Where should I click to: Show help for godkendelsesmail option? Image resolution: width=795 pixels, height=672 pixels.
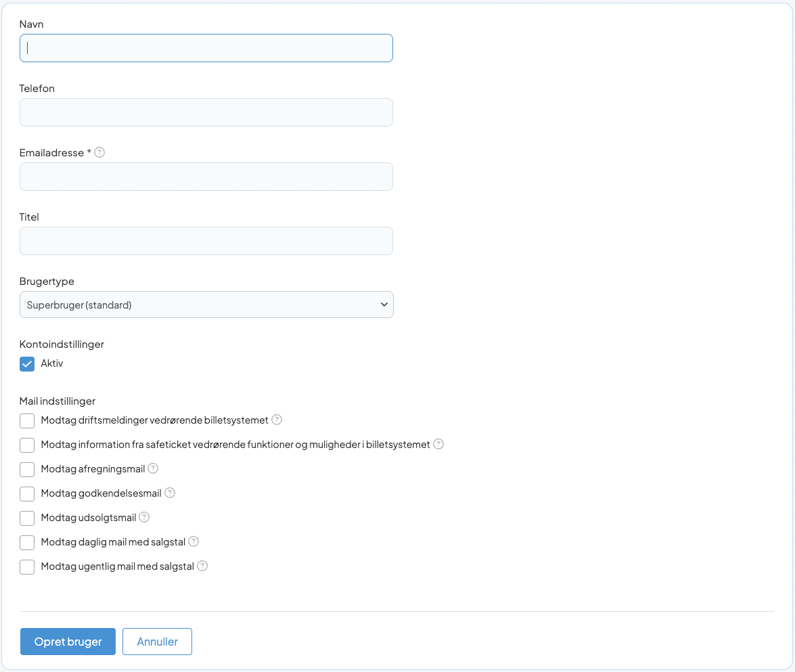[170, 493]
